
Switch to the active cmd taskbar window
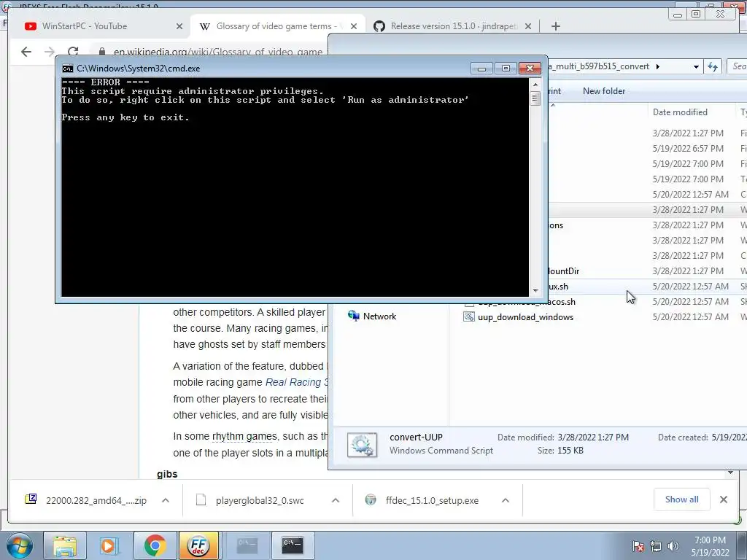[x=293, y=545]
